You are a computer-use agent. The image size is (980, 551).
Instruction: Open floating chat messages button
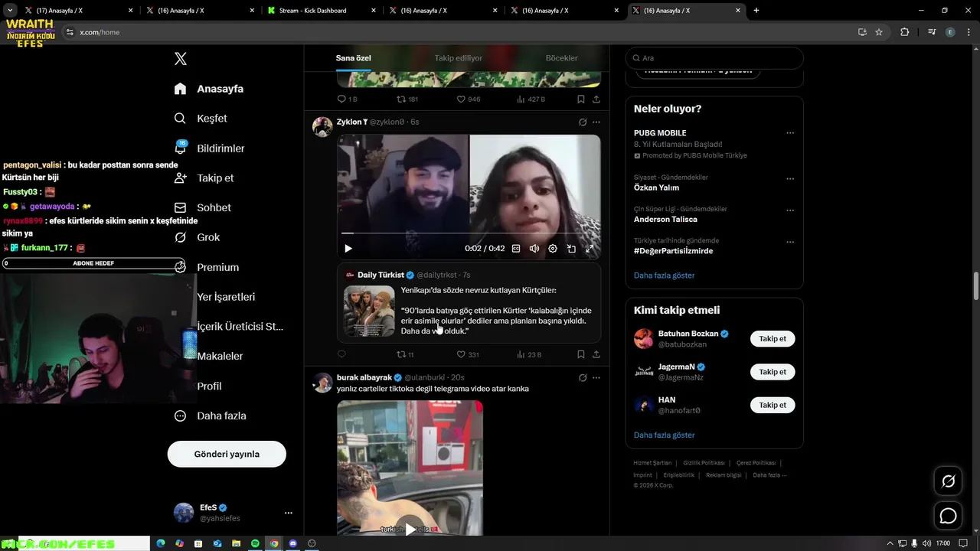[948, 516]
